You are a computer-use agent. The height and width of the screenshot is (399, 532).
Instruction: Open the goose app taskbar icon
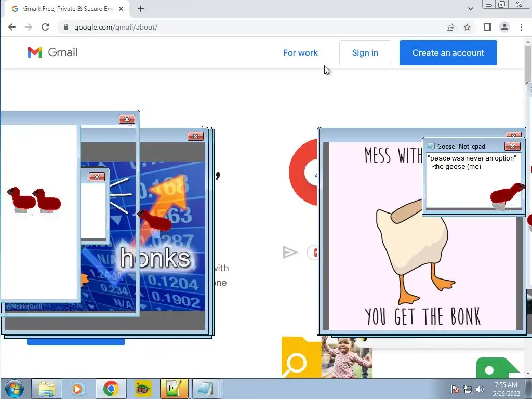[143, 389]
